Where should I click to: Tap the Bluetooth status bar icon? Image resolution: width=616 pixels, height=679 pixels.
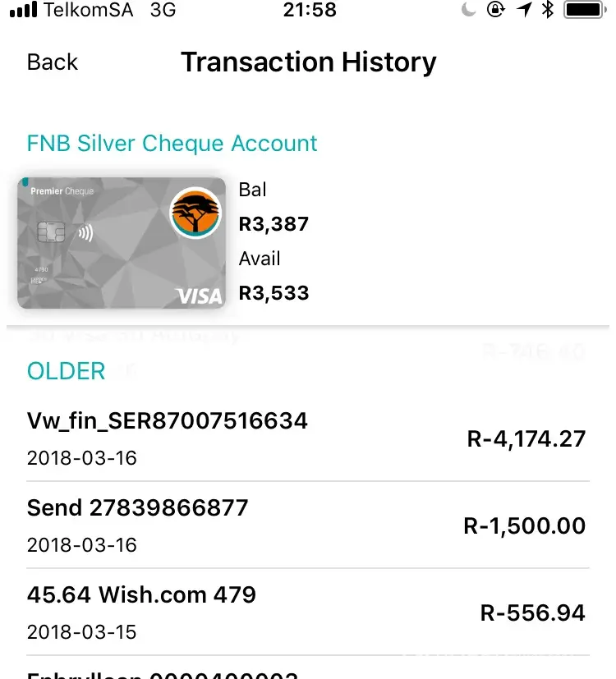coord(548,11)
